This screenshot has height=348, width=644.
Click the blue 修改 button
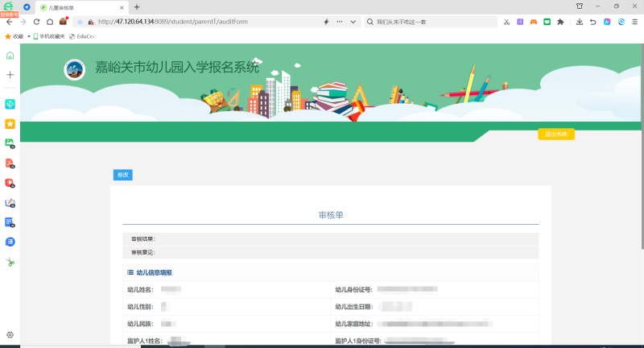coord(122,175)
